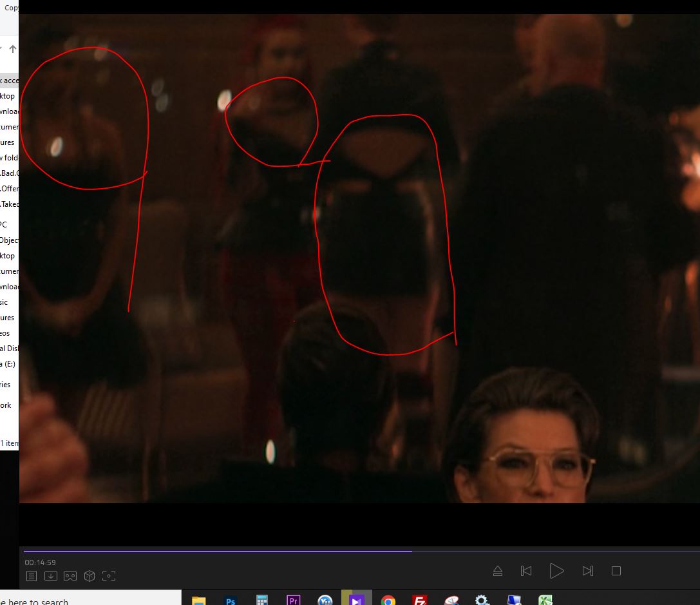Toggle VR mode goggles icon

[70, 576]
